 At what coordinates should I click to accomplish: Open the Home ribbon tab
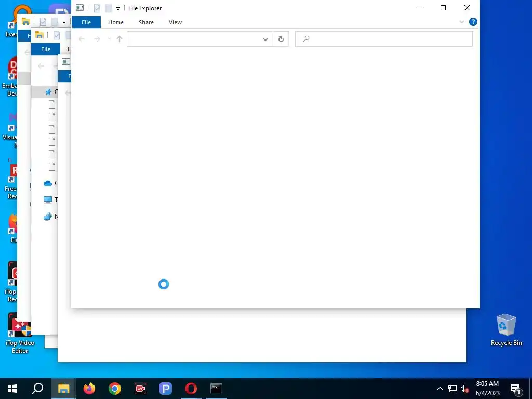[116, 22]
